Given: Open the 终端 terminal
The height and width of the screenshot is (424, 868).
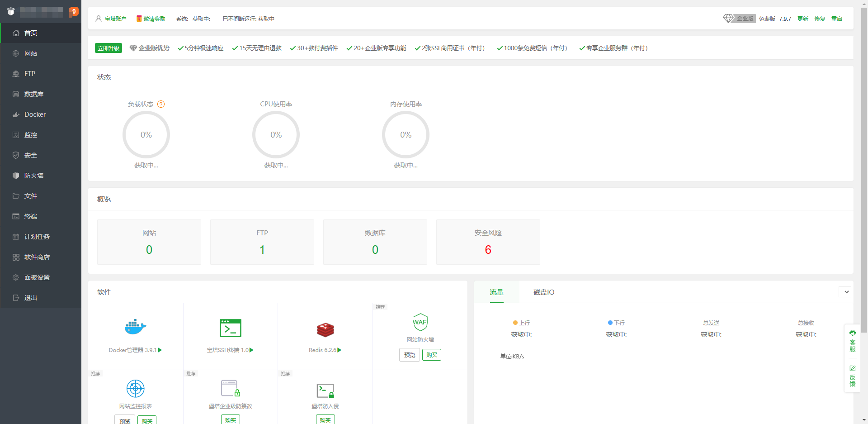Looking at the screenshot, I should [30, 216].
